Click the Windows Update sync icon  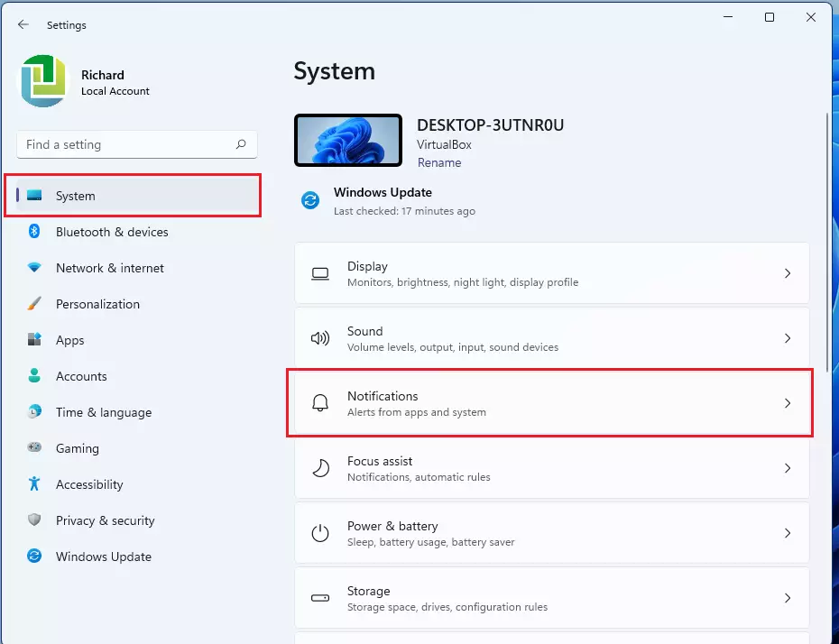(34, 557)
